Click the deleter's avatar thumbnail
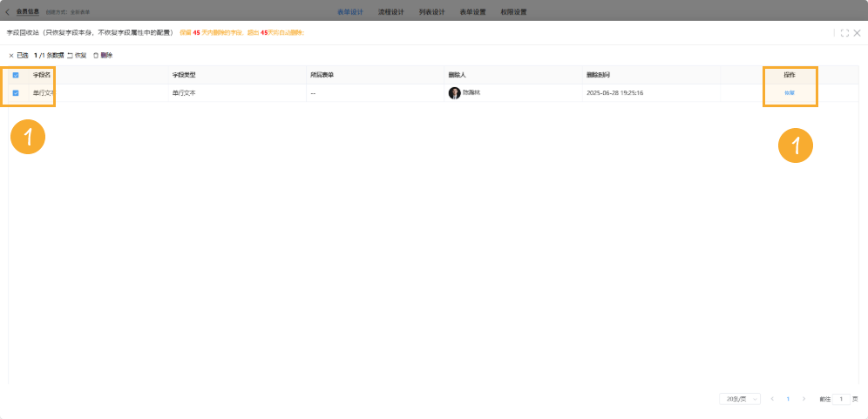Image resolution: width=868 pixels, height=419 pixels. click(x=455, y=93)
